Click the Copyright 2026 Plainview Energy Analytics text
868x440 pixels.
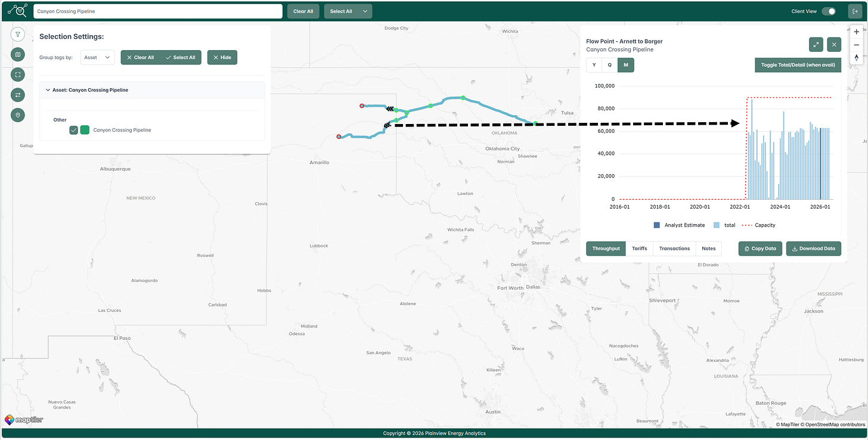click(x=434, y=433)
